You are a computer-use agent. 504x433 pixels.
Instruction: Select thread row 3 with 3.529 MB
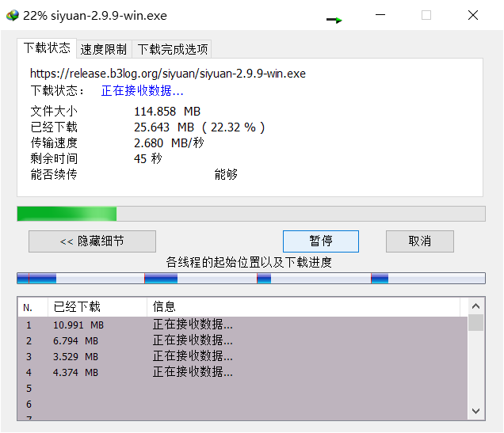242,356
